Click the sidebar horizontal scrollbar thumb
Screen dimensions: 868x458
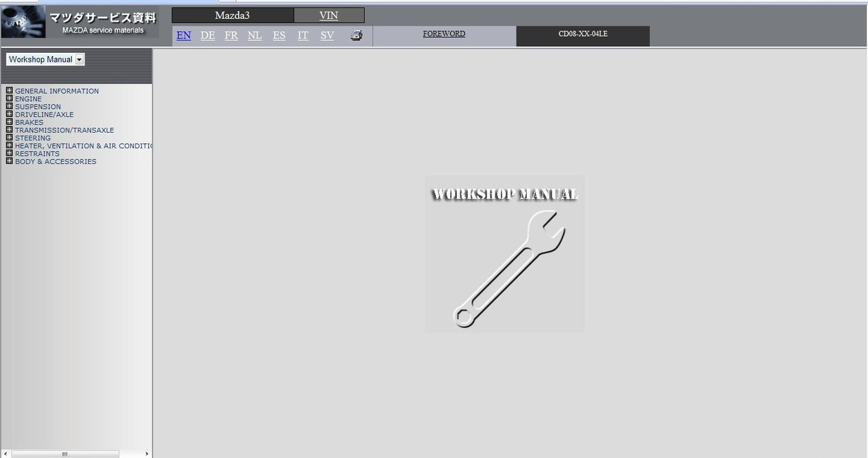click(x=65, y=454)
